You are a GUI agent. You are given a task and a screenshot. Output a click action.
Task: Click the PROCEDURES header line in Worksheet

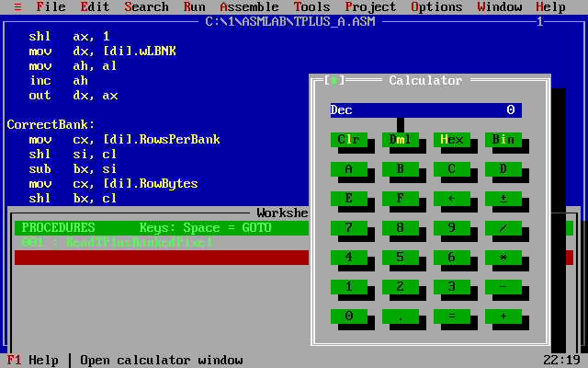pyautogui.click(x=162, y=228)
